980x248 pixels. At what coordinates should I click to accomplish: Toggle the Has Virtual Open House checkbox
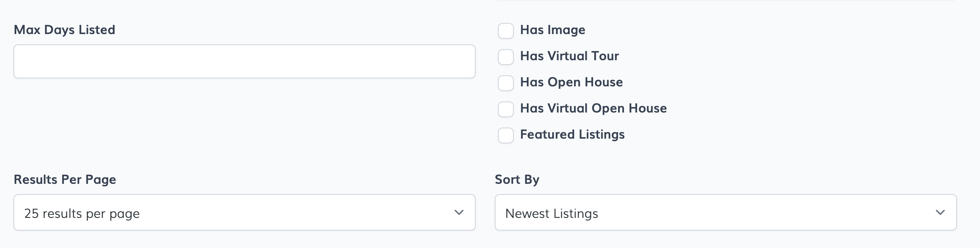(505, 109)
